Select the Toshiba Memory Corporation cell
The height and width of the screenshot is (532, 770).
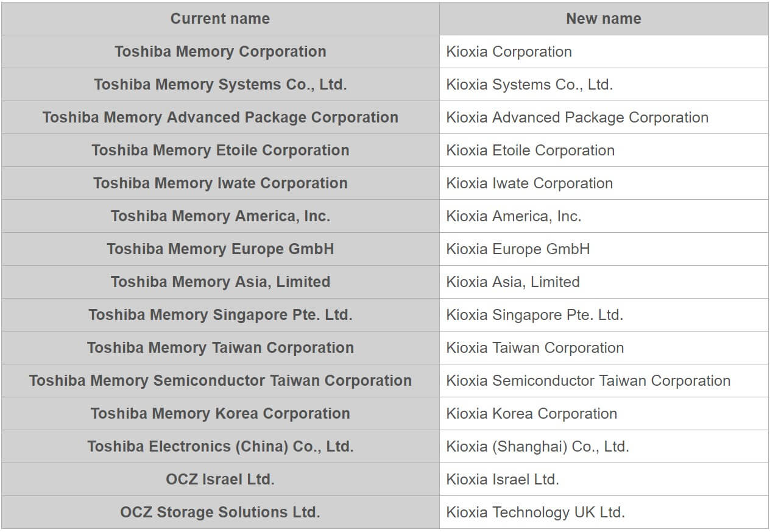(x=220, y=52)
